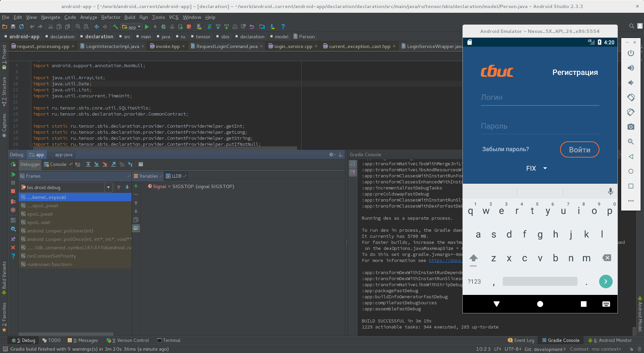
Task: Click the Debug app bug icon
Action: [x=163, y=27]
